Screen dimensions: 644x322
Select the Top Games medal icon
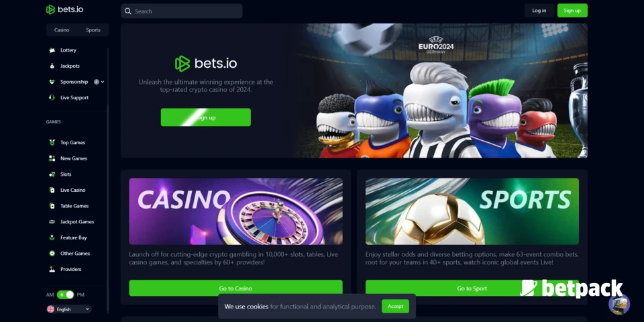[52, 142]
